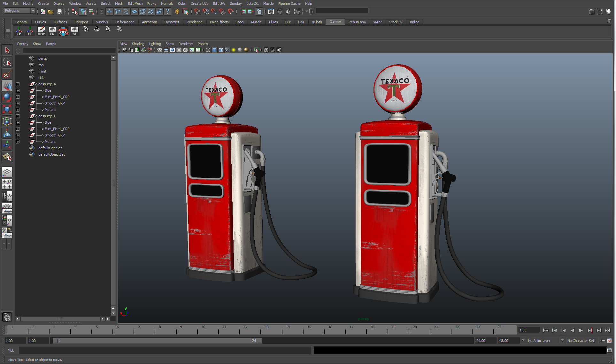This screenshot has width=616, height=364.
Task: Select the Universal Manipulator tool
Action: pyautogui.click(x=7, y=121)
